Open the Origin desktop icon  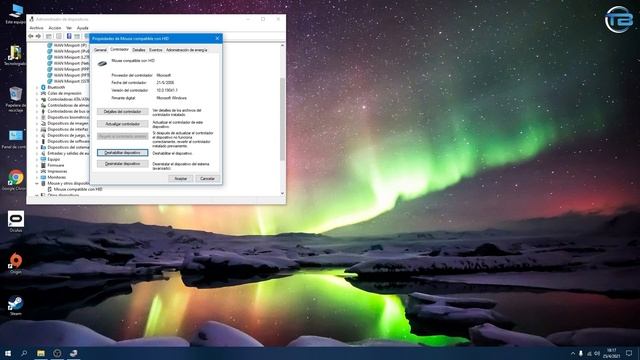pos(16,261)
